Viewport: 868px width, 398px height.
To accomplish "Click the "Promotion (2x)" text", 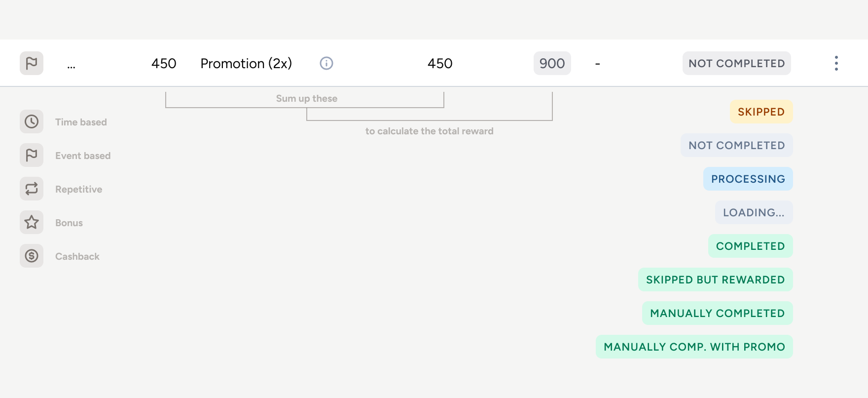I will click(x=246, y=64).
